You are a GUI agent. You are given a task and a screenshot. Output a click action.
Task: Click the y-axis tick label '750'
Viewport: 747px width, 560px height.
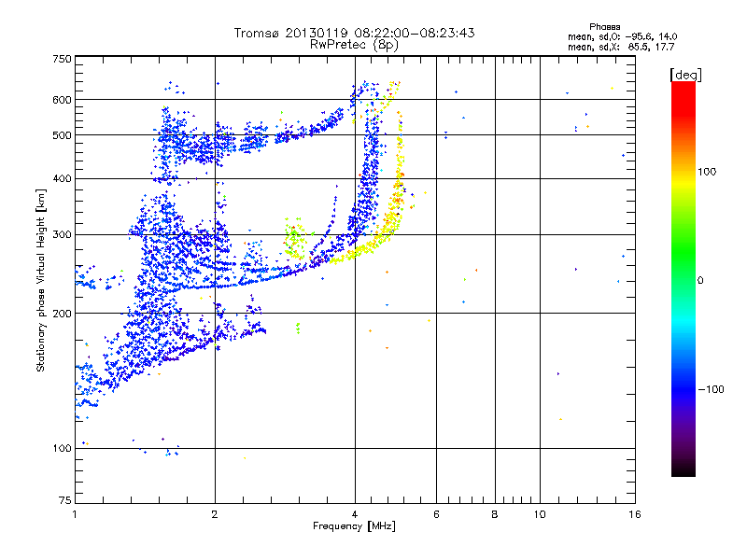(x=62, y=59)
